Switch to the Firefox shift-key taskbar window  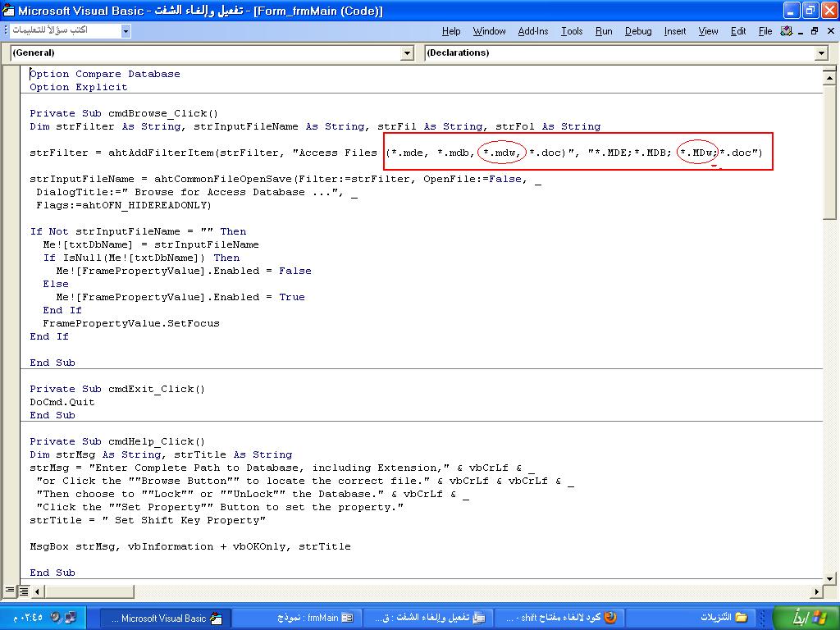click(x=558, y=618)
